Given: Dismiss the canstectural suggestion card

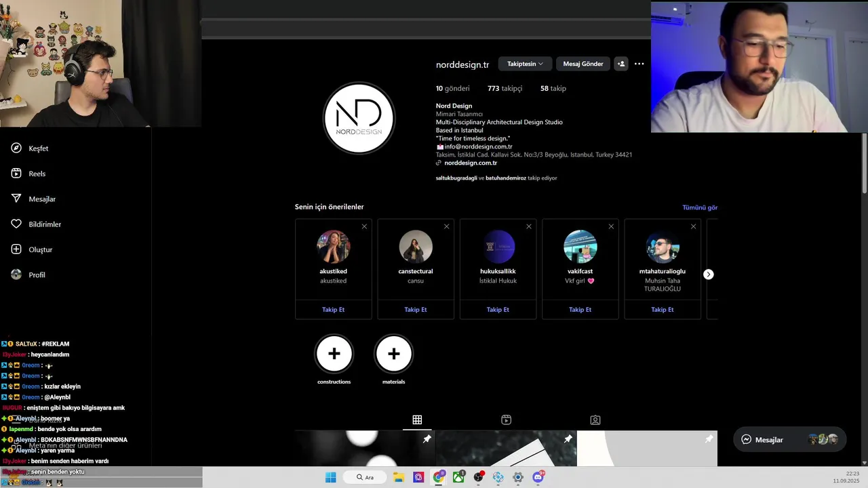Looking at the screenshot, I should coord(446,226).
